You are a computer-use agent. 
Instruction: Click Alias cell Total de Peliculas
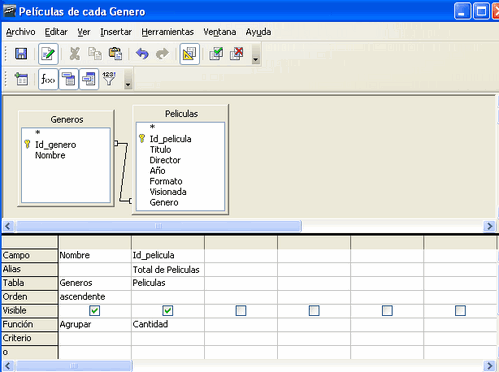coord(168,269)
